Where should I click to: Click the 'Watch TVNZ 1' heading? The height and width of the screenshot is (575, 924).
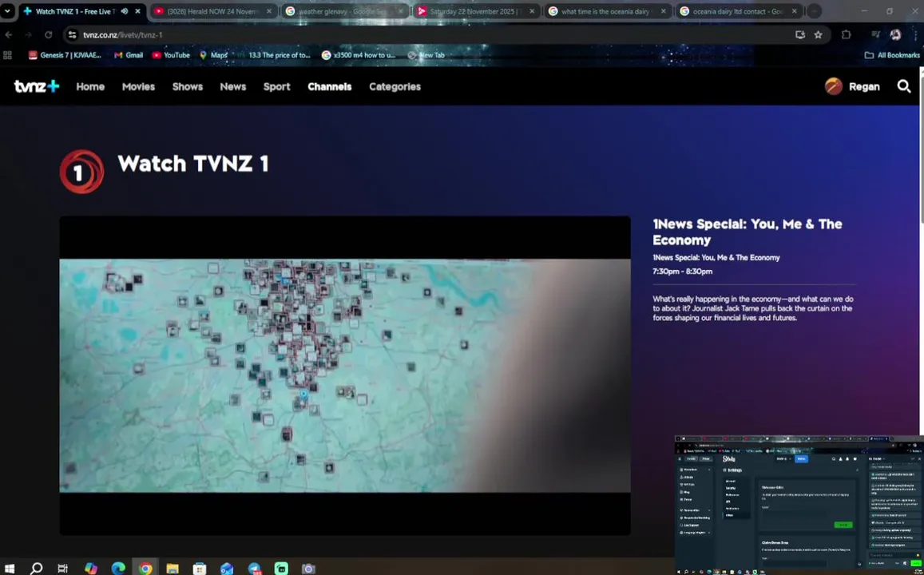click(x=193, y=163)
